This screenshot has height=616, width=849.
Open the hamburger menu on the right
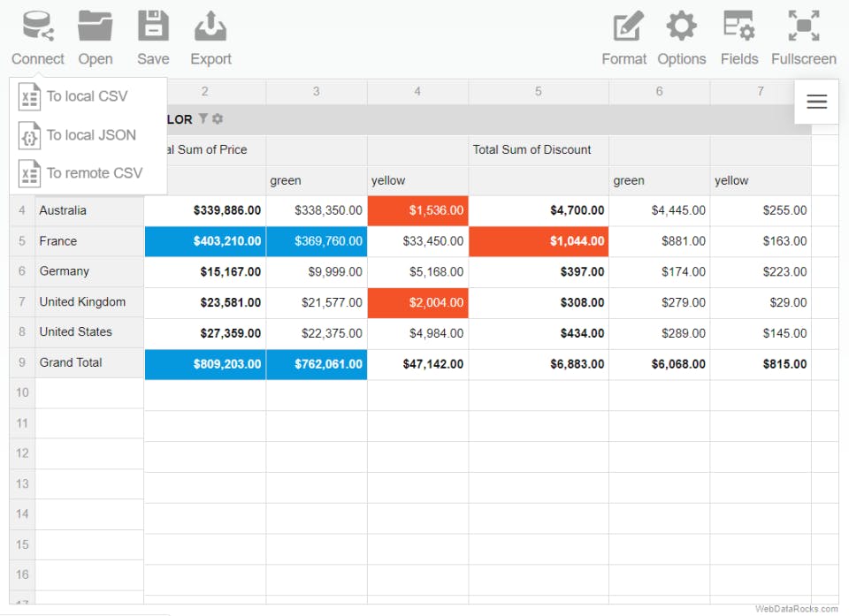pos(815,102)
